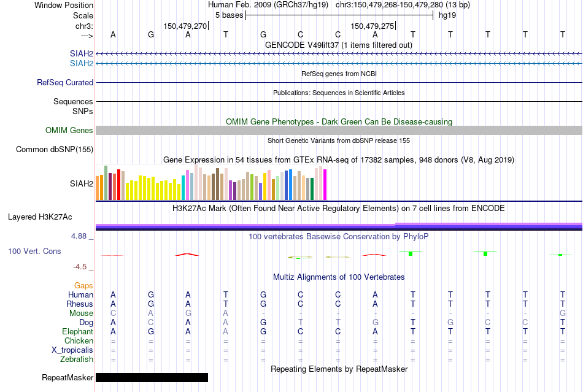Open 100 vertebrates Basewise Conservation PhyloP title
Image resolution: width=583 pixels, height=392 pixels.
(x=339, y=236)
